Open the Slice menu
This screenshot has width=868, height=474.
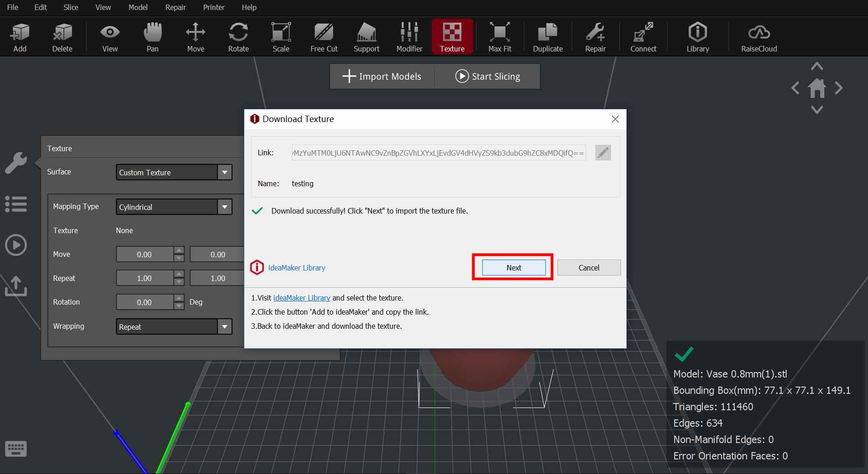pos(70,7)
